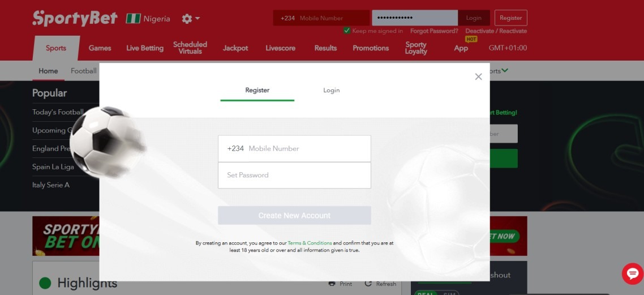Click the Sporty Bet On promo banner

(x=66, y=236)
